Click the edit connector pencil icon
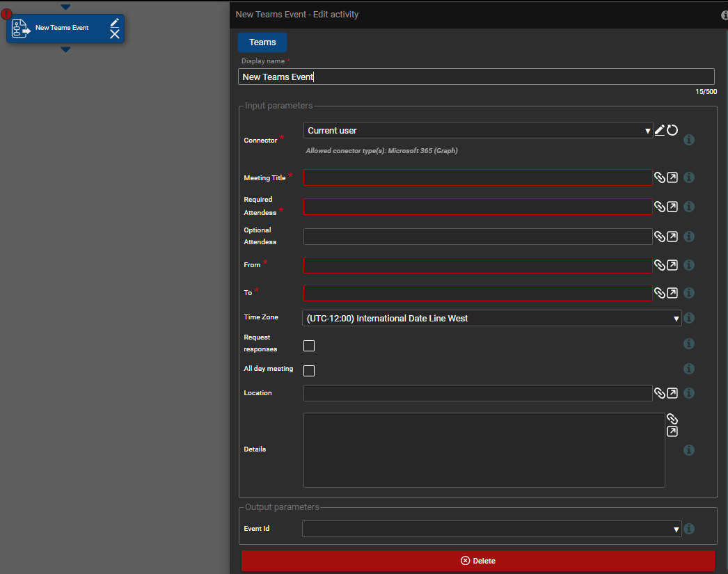The width and height of the screenshot is (728, 574). coord(660,130)
